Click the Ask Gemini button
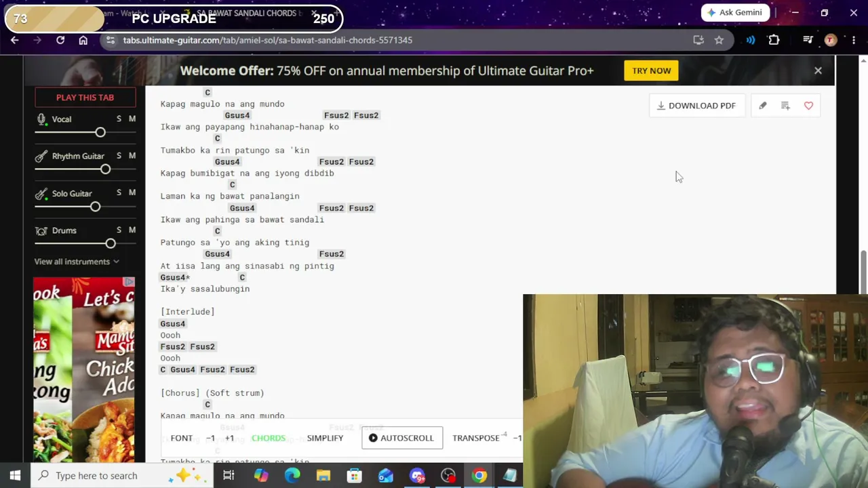The image size is (868, 488). 735,12
